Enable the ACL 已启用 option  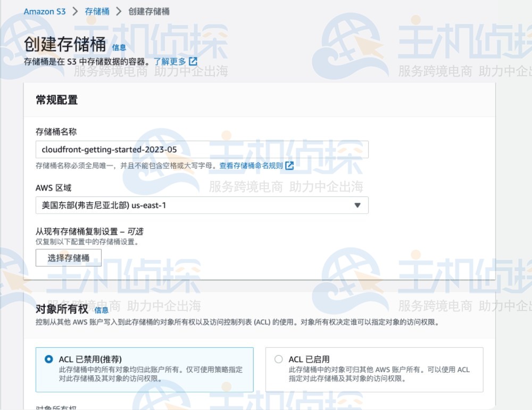click(x=278, y=359)
